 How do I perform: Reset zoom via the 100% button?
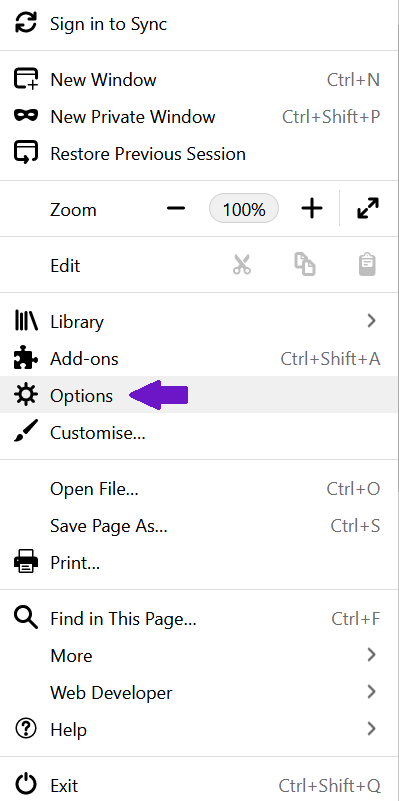click(244, 209)
